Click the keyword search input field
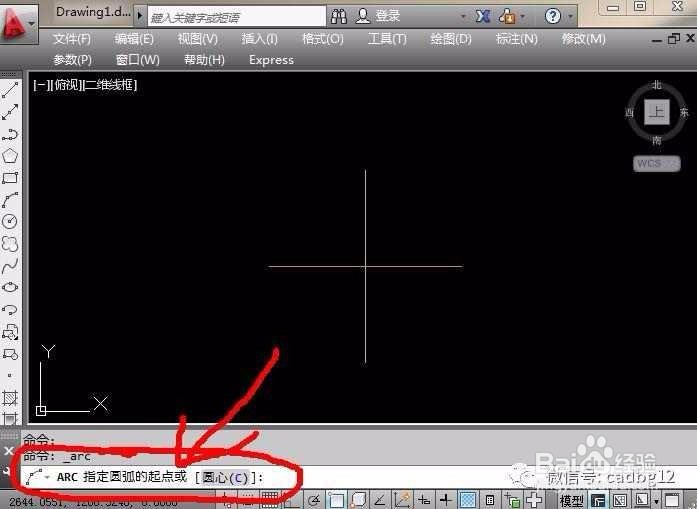 [236, 17]
